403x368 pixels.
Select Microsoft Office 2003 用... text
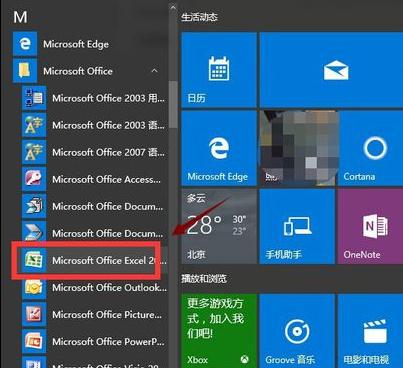tap(108, 98)
